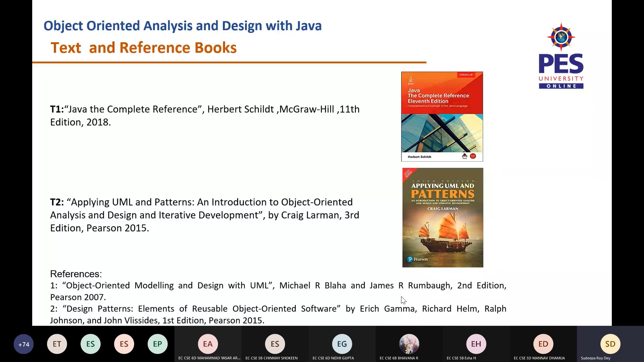Select Chinmay Shokeen's ES avatar tile

click(275, 344)
